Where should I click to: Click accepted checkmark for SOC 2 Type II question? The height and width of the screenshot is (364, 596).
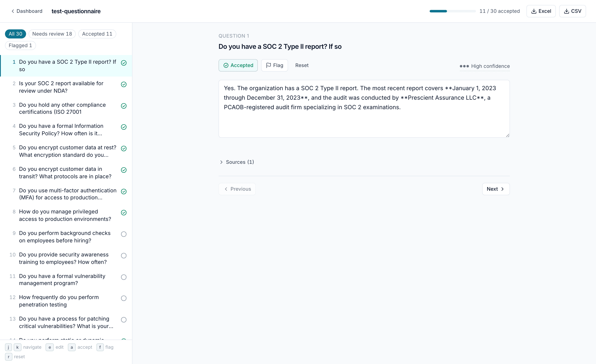(x=124, y=63)
